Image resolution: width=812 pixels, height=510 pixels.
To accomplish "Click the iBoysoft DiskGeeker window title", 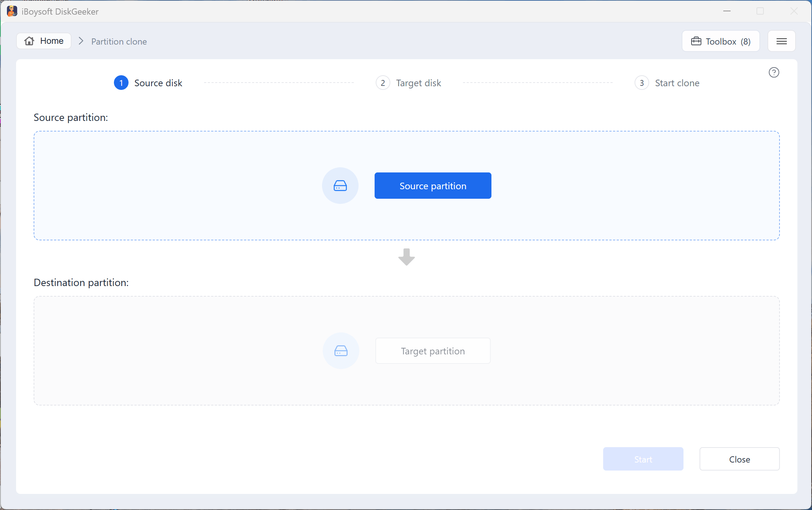I will point(60,11).
